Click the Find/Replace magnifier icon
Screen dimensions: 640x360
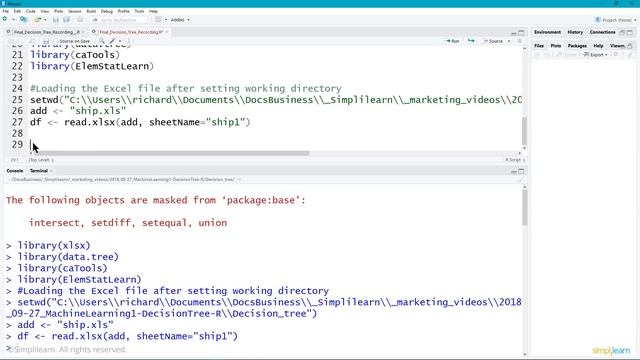102,41
